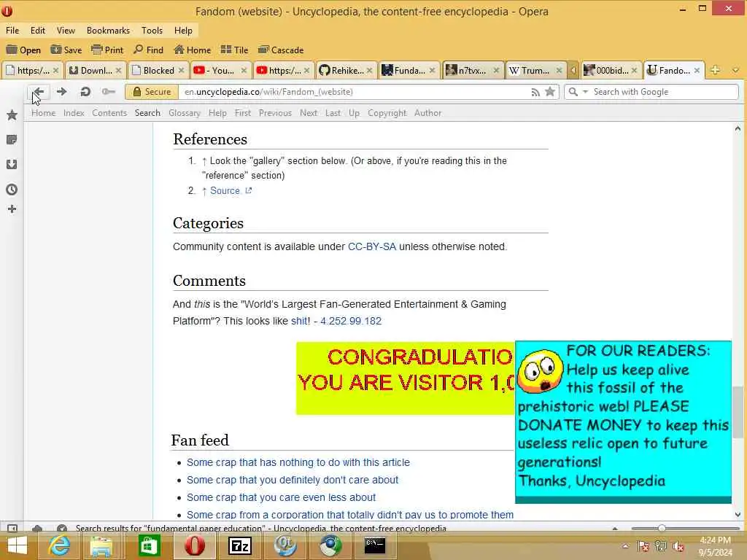
Task: Switch to the Rehike GitHub tab
Action: pyautogui.click(x=345, y=70)
